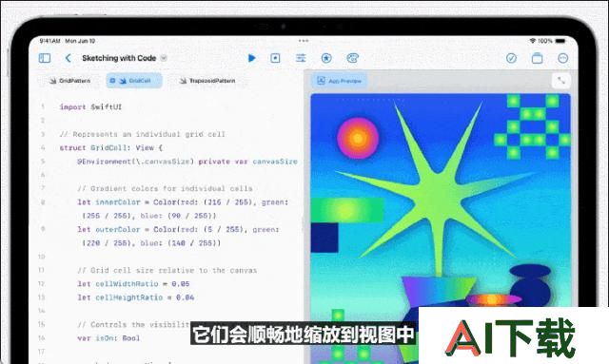Click the star badge icon
Screen dimensions: 609x364
click(326, 58)
